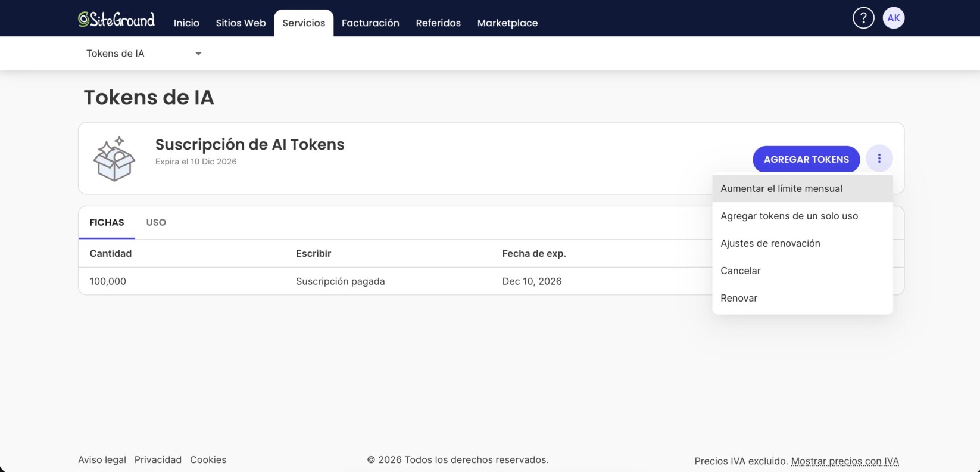Choose Aumentar el límite mensual
This screenshot has height=472, width=980.
pos(803,188)
